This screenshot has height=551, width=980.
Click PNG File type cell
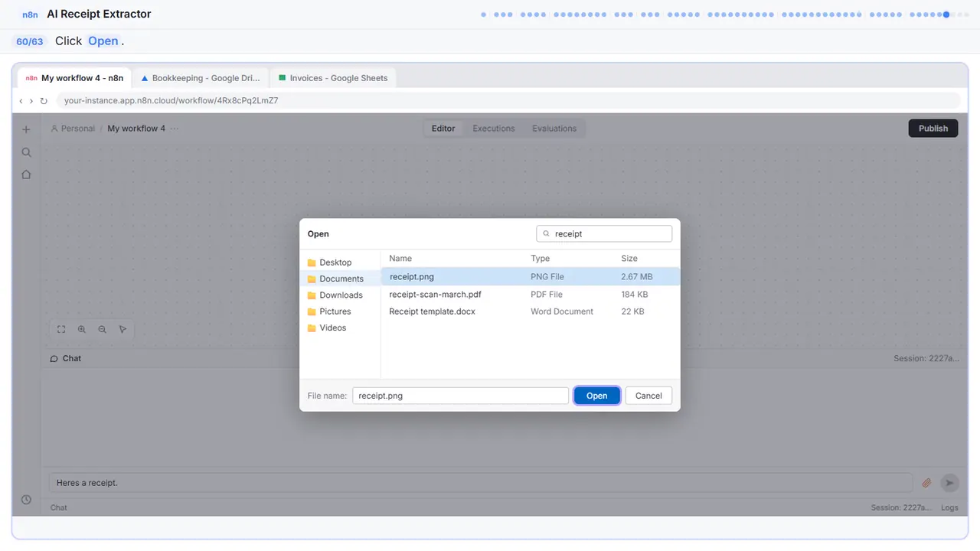click(x=547, y=277)
